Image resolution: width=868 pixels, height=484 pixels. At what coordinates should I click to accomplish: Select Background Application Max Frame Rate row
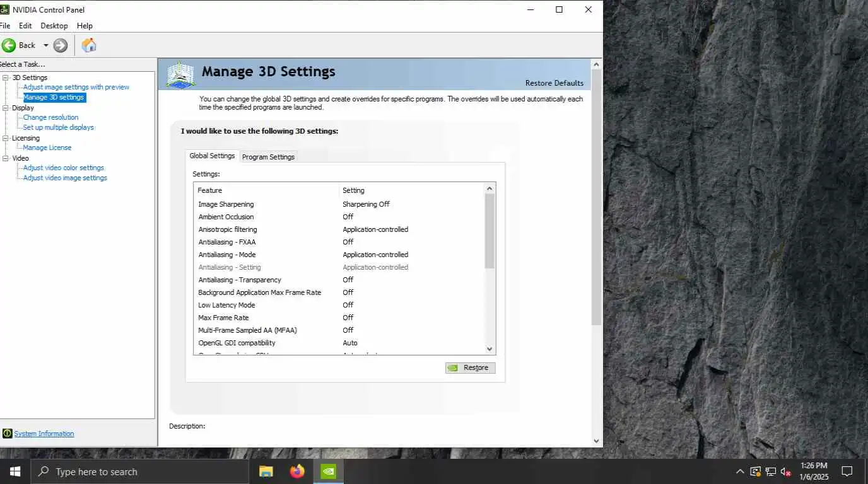(339, 292)
